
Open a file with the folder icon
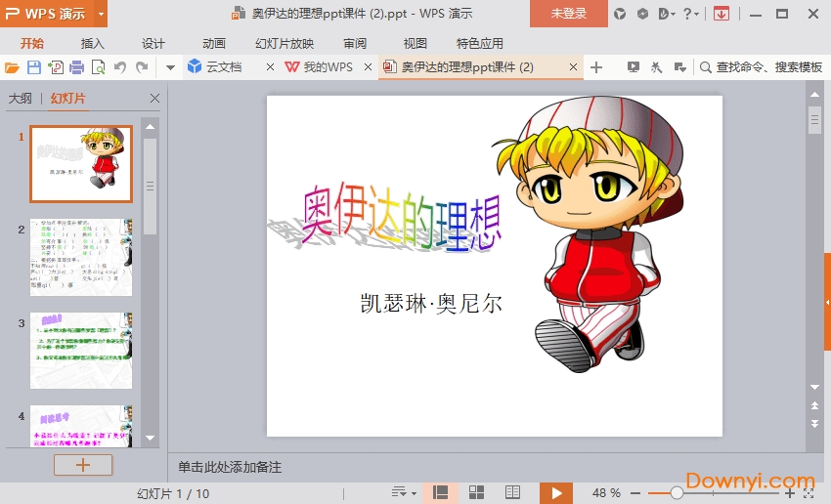(x=12, y=67)
